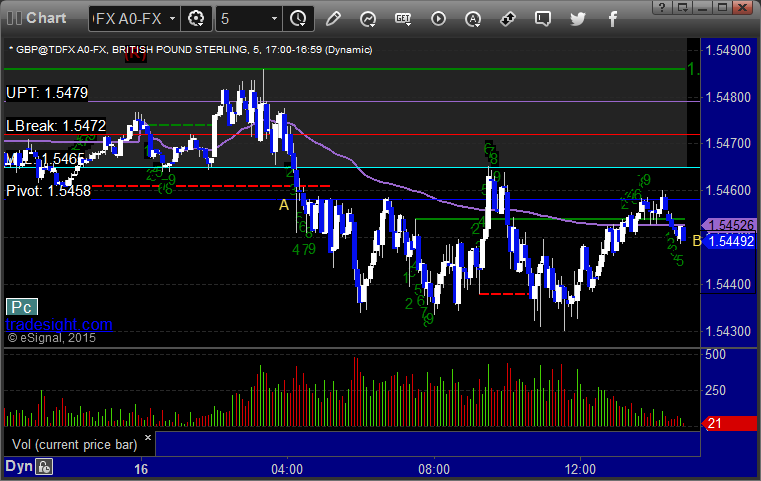Maximize the chart window

pos(722,7)
